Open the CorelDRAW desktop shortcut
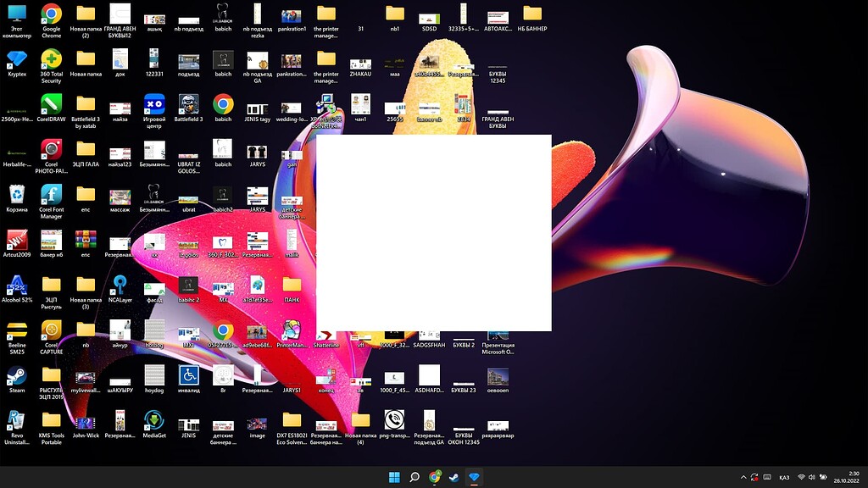The image size is (868, 488). click(x=52, y=104)
